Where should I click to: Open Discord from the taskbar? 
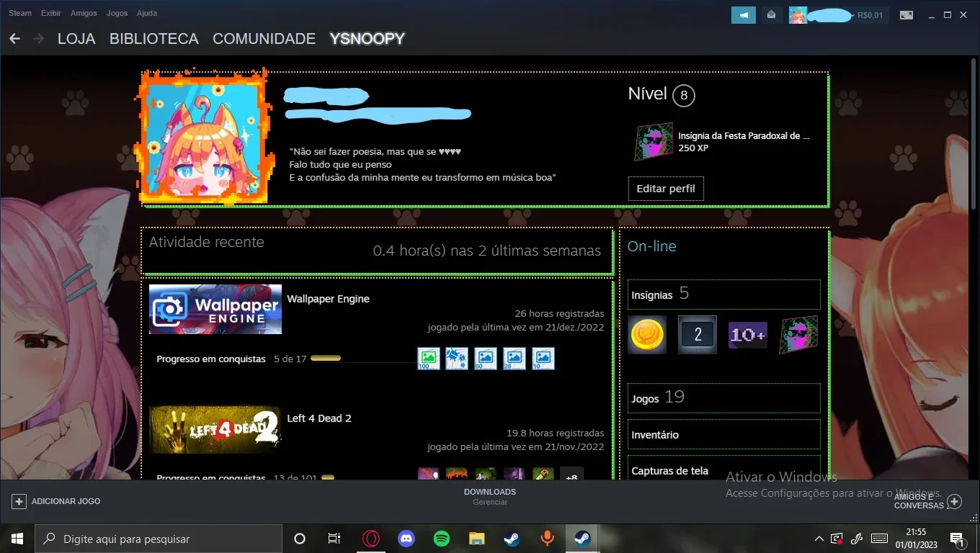(x=406, y=539)
